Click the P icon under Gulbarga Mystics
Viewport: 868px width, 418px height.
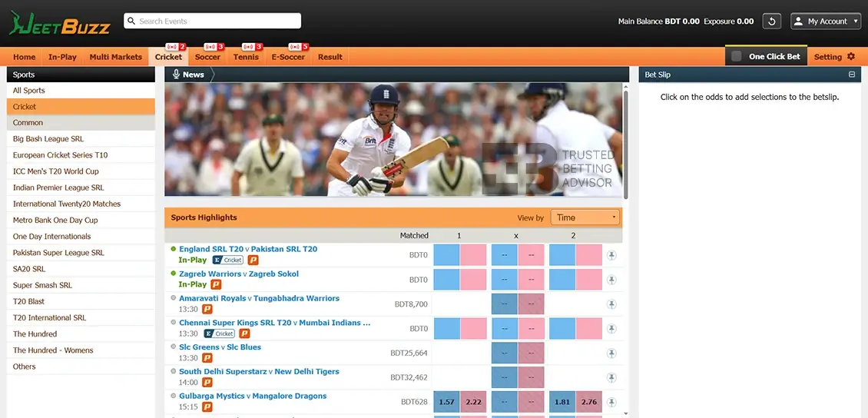(x=207, y=406)
